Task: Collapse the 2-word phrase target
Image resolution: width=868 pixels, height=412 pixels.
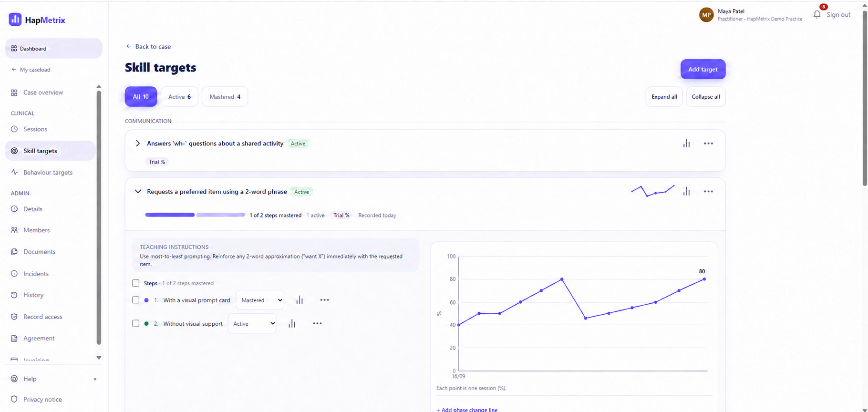Action: (x=138, y=192)
